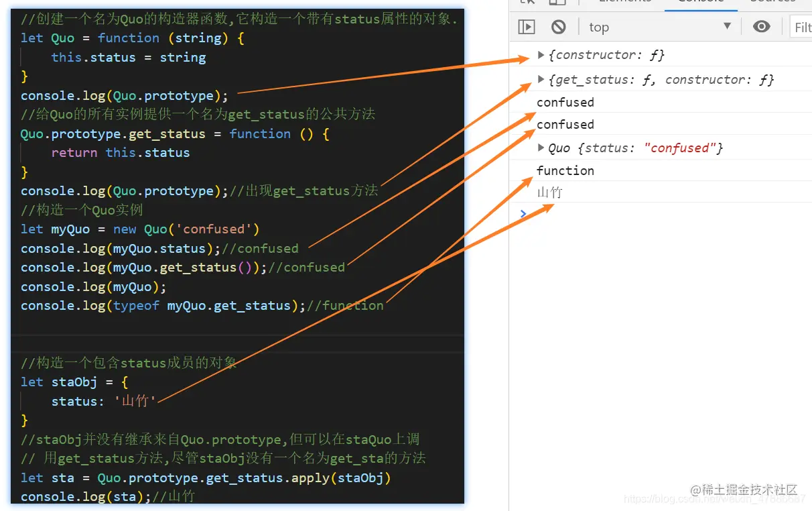This screenshot has height=511, width=812.
Task: Toggle the console sidebar panel icon
Action: (x=527, y=27)
